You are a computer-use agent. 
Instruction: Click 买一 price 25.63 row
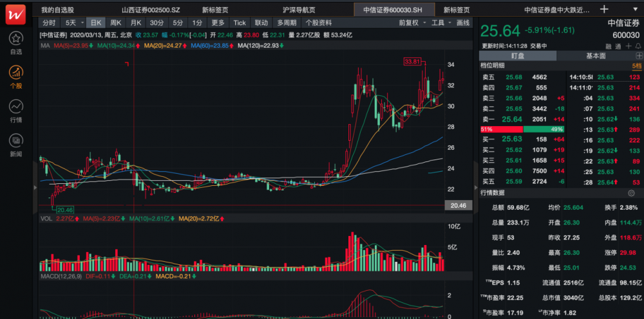click(x=522, y=140)
